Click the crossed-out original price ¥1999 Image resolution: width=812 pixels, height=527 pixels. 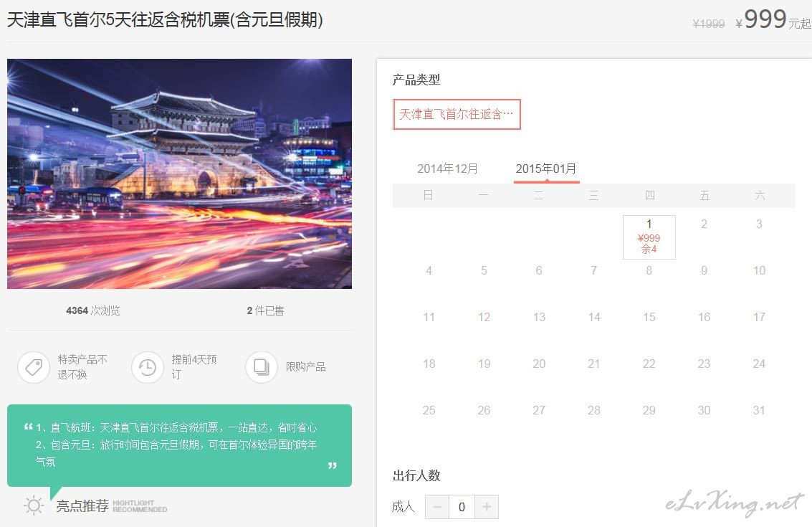[x=708, y=24]
